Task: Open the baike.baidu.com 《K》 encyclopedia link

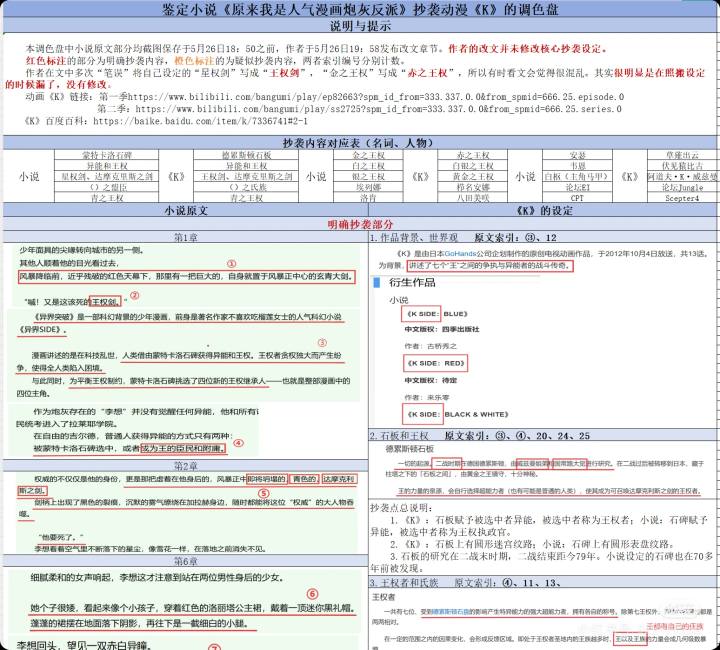Action: [200, 121]
